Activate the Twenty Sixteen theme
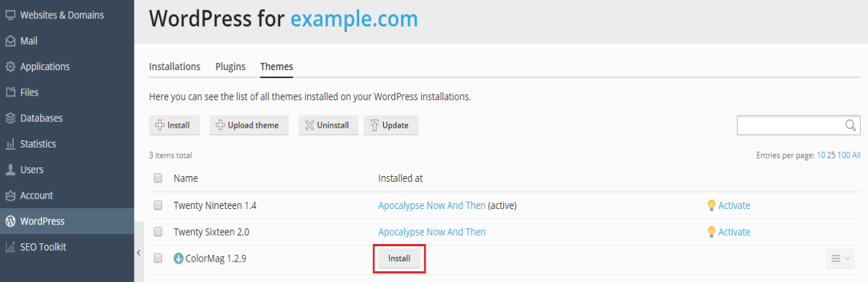 pyautogui.click(x=734, y=232)
